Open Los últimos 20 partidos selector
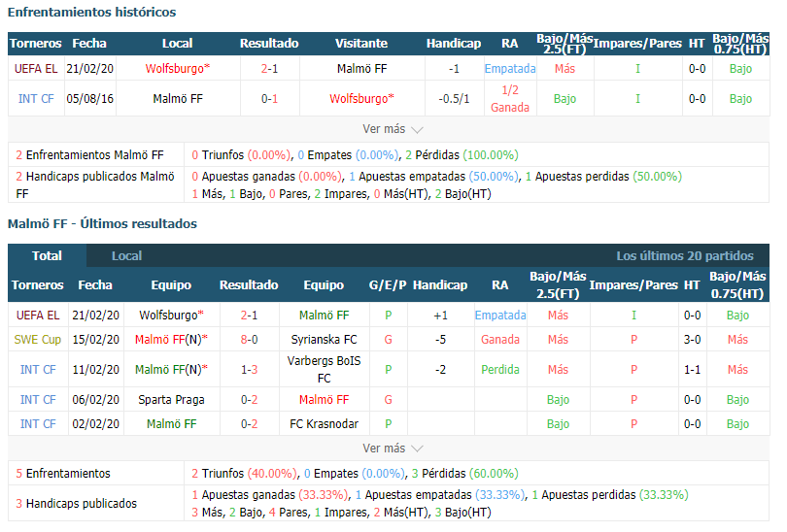This screenshot has width=787, height=532. click(x=685, y=255)
